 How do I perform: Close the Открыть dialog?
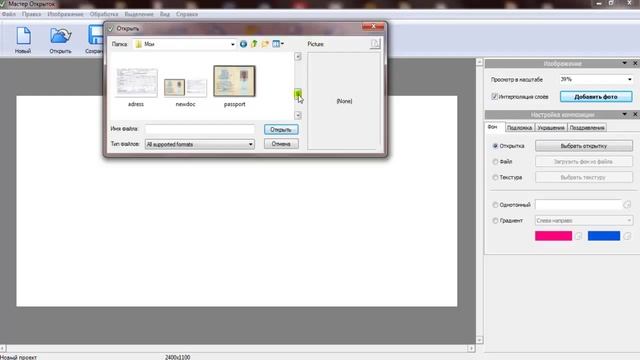373,27
